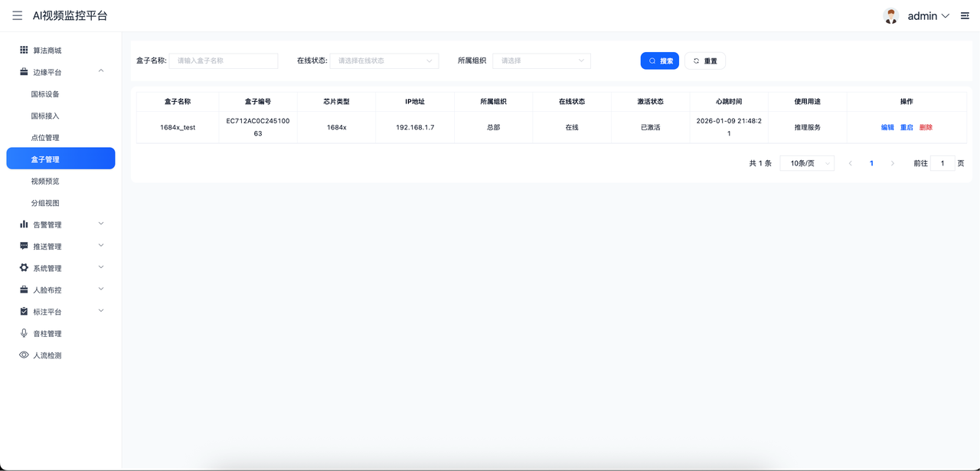Open the 所属组织 dropdown
The width and height of the screenshot is (980, 471).
pos(541,61)
